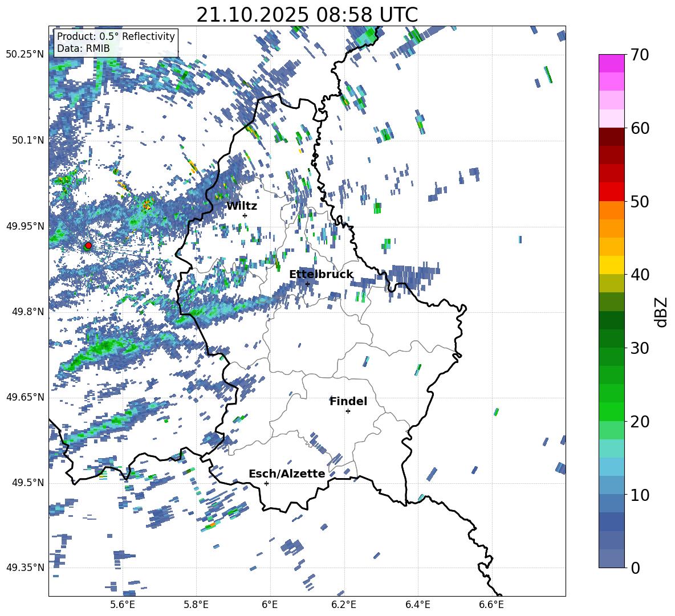The width and height of the screenshot is (675, 616).
Task: Click the Ettelbruck station cross marker
Action: click(x=307, y=284)
